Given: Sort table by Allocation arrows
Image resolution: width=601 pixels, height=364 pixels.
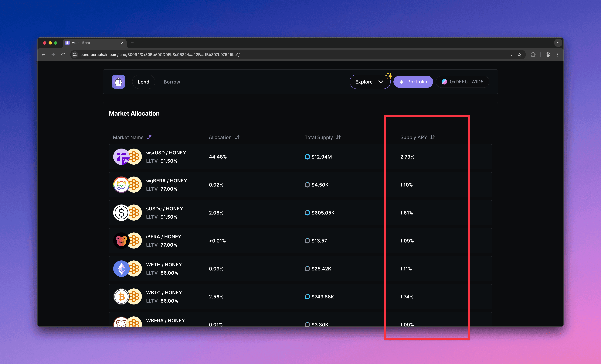Looking at the screenshot, I should [x=237, y=137].
